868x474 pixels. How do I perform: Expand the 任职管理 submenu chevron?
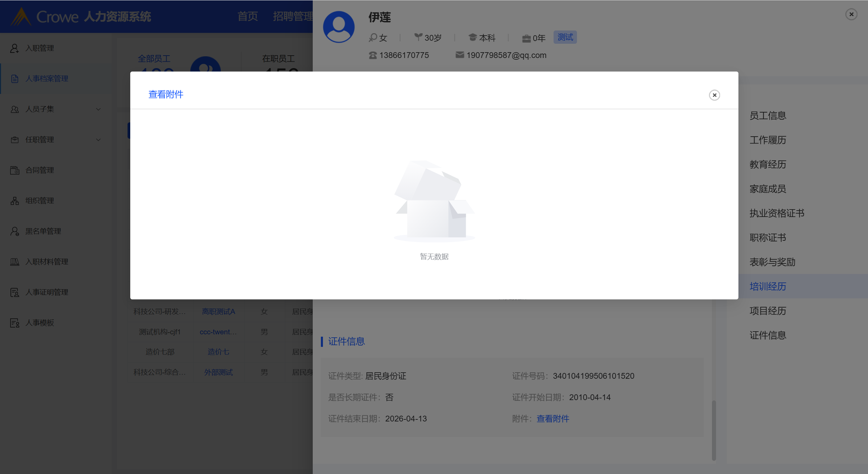[98, 140]
